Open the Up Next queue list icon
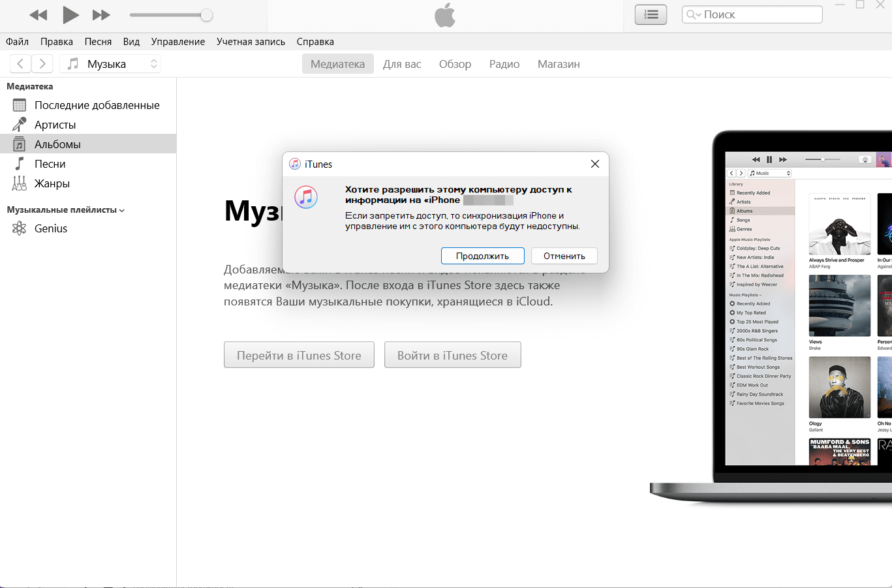The height and width of the screenshot is (588, 892). point(650,14)
